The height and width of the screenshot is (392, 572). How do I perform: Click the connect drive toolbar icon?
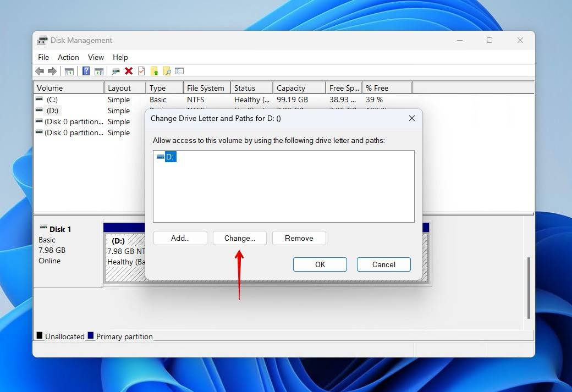coord(116,71)
